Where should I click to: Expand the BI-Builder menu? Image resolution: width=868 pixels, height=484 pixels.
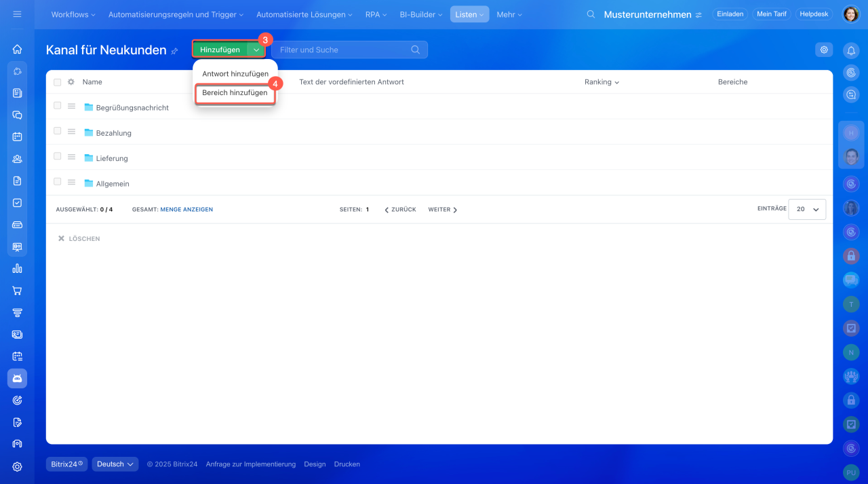[x=420, y=14]
